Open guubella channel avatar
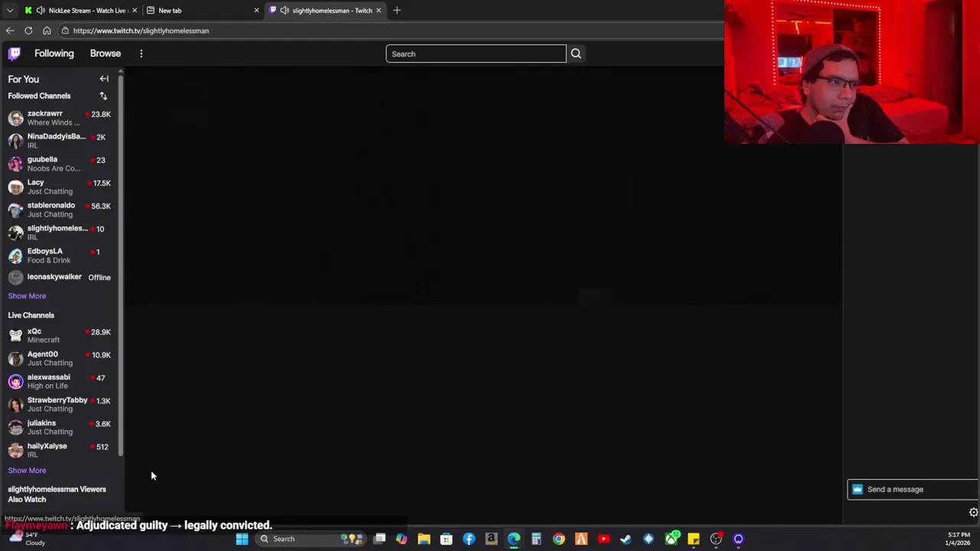Viewport: 980px width, 551px height. coord(15,164)
